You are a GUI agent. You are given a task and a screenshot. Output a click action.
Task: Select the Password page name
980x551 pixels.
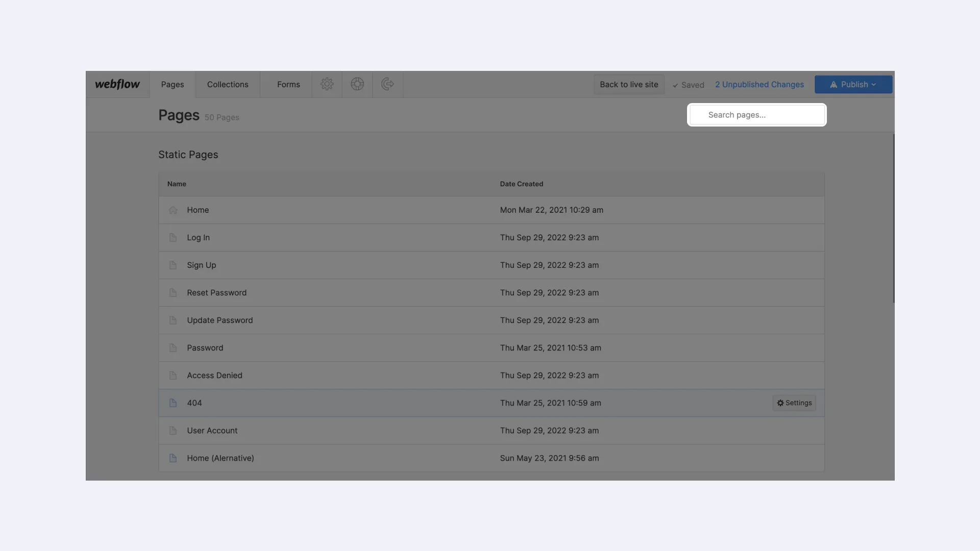(205, 348)
